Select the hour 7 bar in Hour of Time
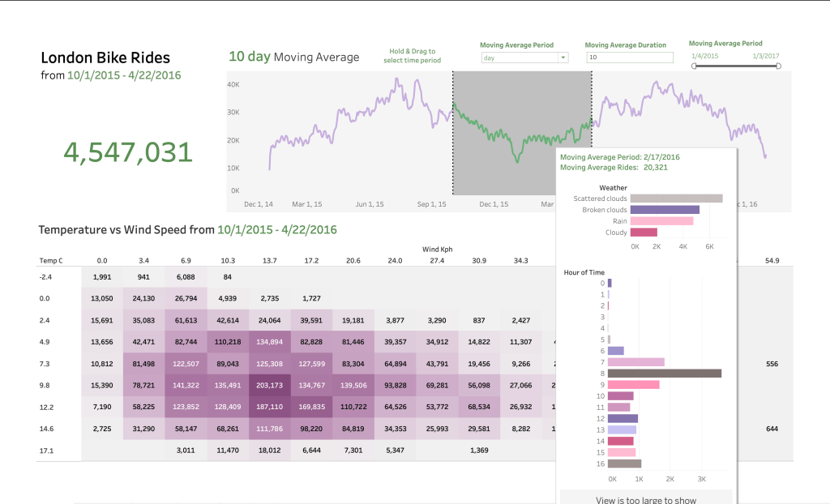Image resolution: width=830 pixels, height=504 pixels. click(635, 362)
